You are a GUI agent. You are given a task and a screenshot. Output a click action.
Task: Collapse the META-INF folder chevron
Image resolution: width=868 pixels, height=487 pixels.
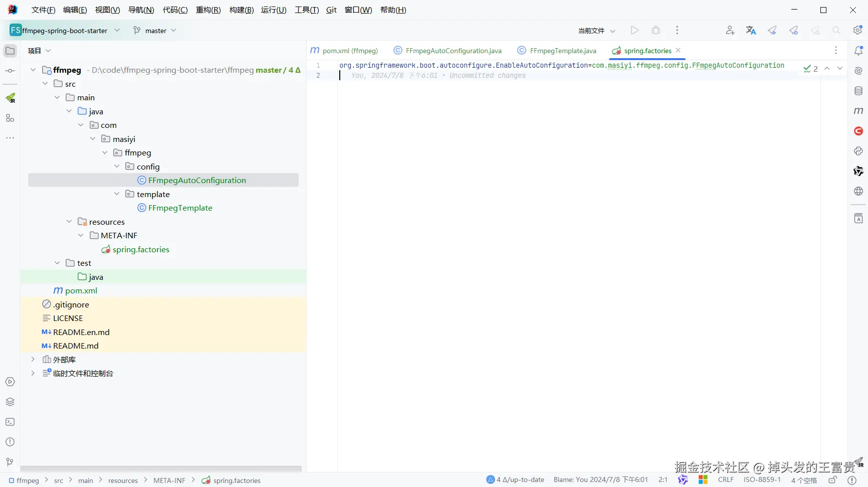[81, 235]
